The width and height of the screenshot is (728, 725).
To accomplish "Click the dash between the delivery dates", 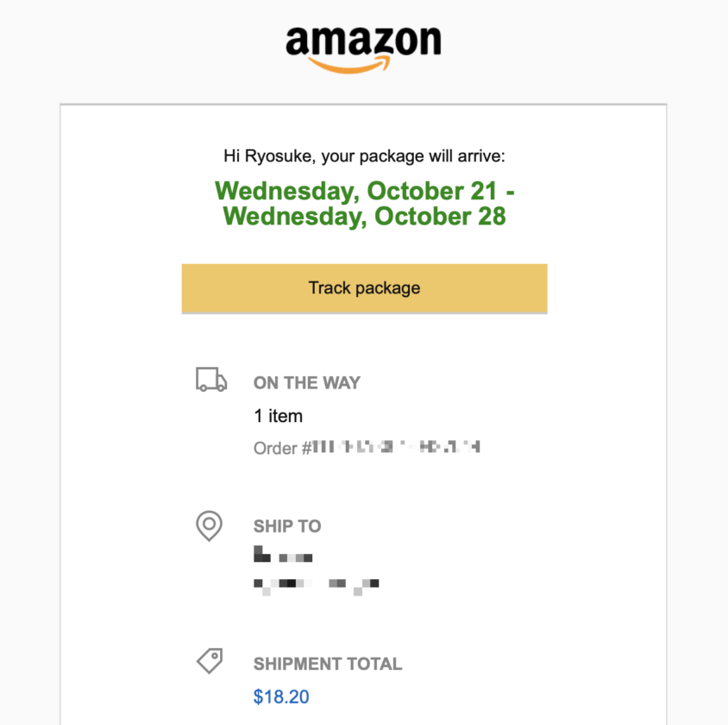I will point(511,192).
